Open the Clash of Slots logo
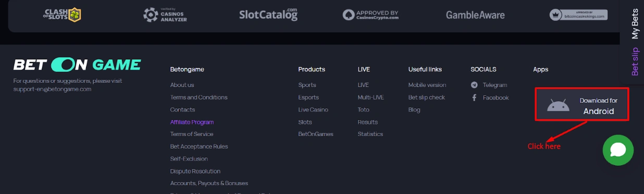This screenshot has height=194, width=644. [x=62, y=15]
